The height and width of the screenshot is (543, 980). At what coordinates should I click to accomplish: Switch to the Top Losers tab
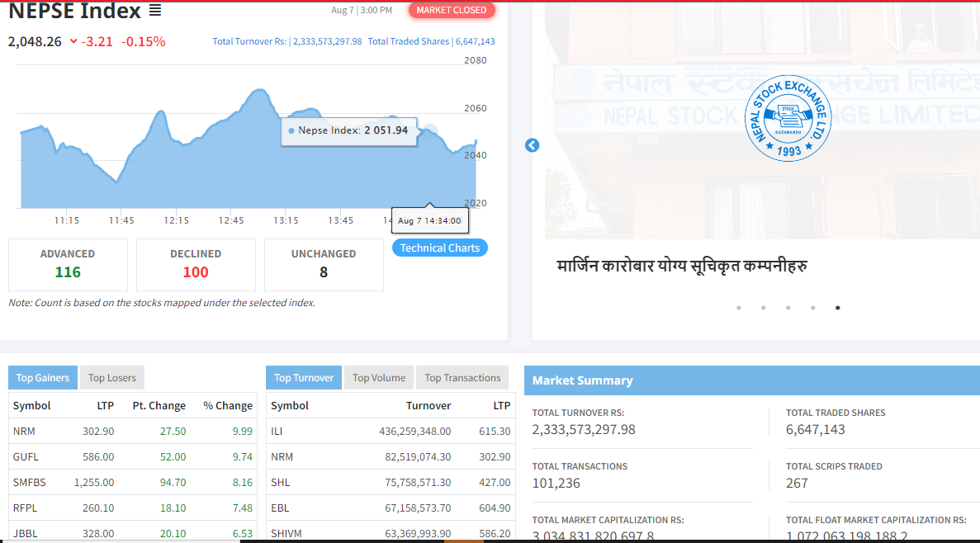tap(112, 377)
